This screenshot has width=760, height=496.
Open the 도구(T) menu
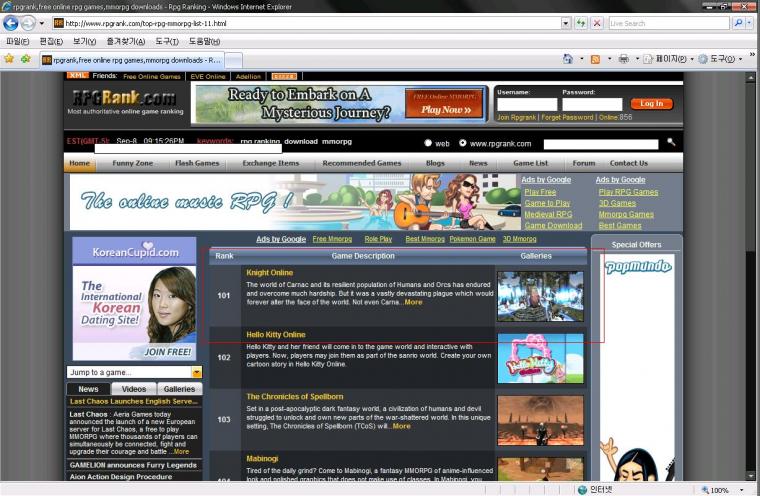(167, 42)
